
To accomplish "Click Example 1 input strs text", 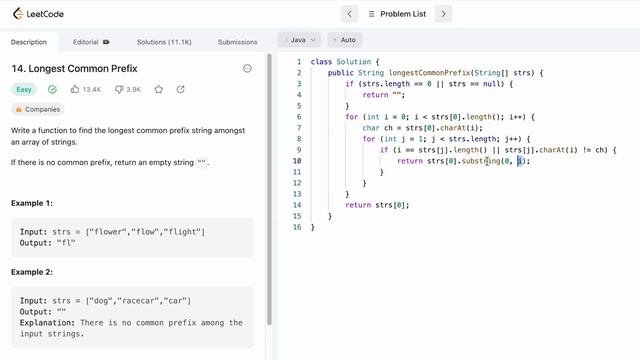I will tap(112, 232).
